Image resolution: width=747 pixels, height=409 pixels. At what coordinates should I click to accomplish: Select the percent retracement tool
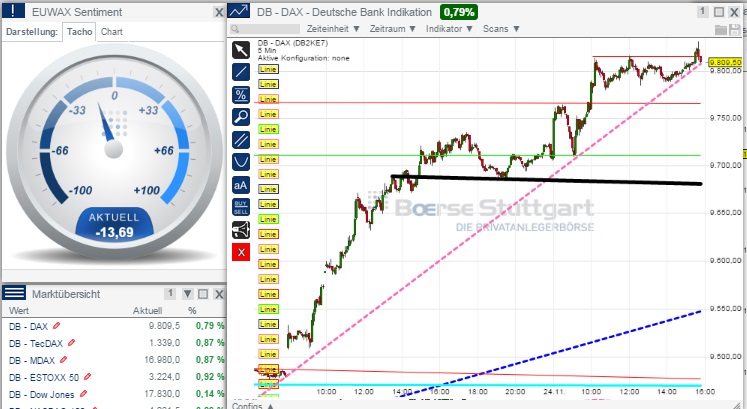coord(241,95)
